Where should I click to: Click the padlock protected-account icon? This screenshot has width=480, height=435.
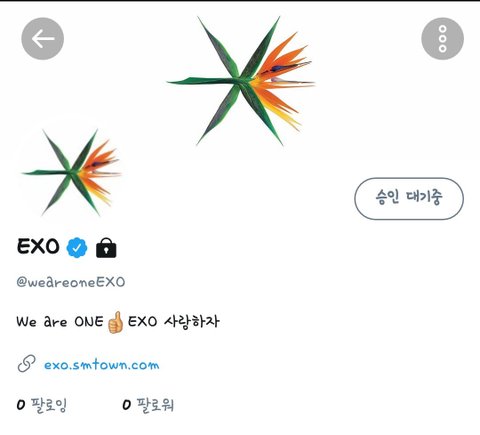click(x=106, y=248)
